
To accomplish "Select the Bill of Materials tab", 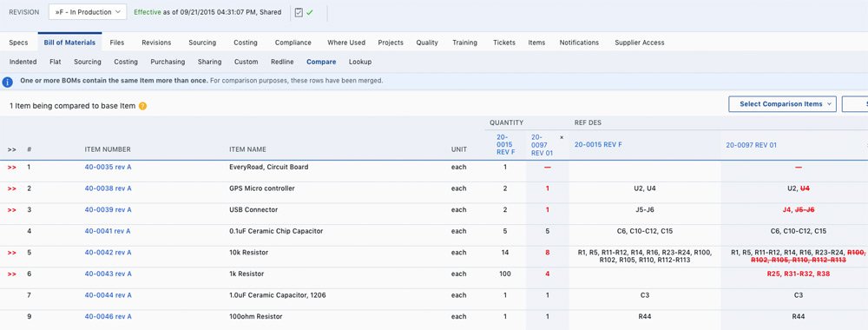I will coord(69,43).
